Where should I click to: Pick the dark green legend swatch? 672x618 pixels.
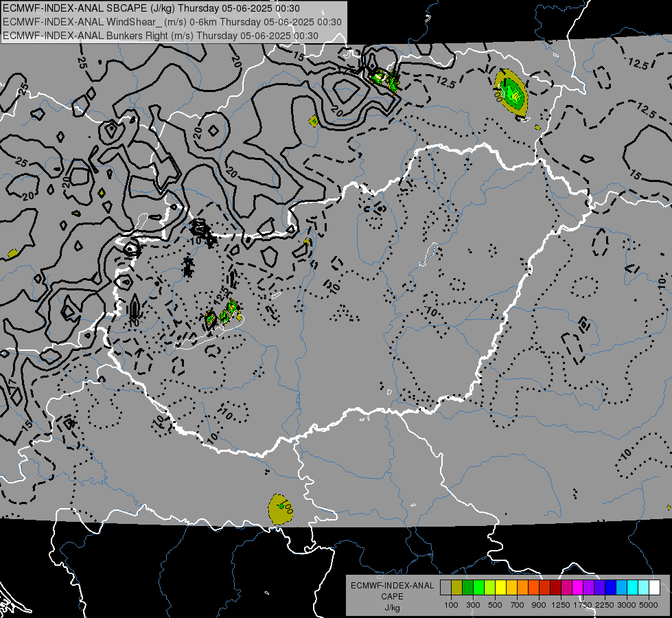(x=467, y=588)
